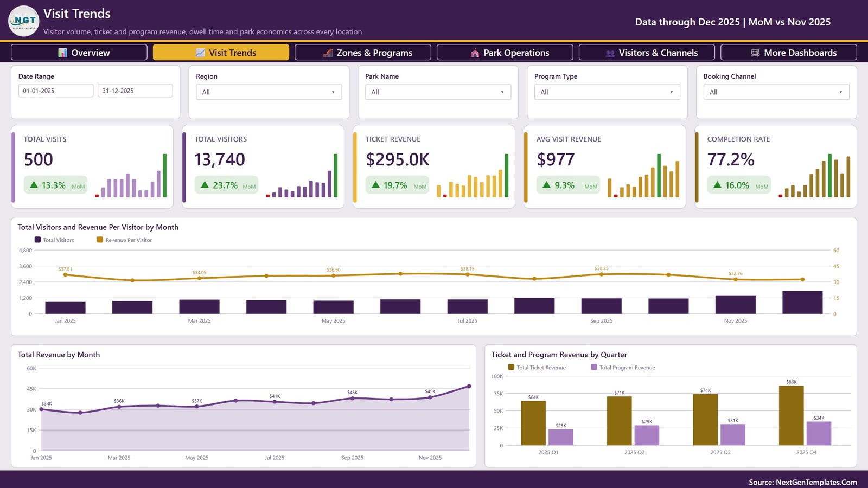
Task: Toggle the Revenue Per Visitor legend swatch
Action: pyautogui.click(x=100, y=240)
